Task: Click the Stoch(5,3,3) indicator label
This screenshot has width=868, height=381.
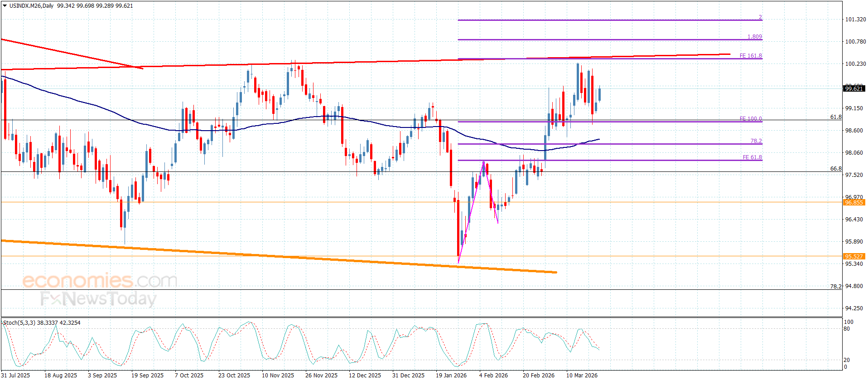Action: point(18,323)
